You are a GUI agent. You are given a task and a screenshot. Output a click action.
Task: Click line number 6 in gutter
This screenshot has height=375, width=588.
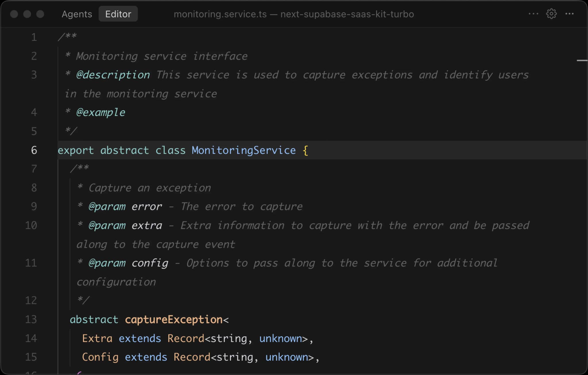tap(34, 150)
